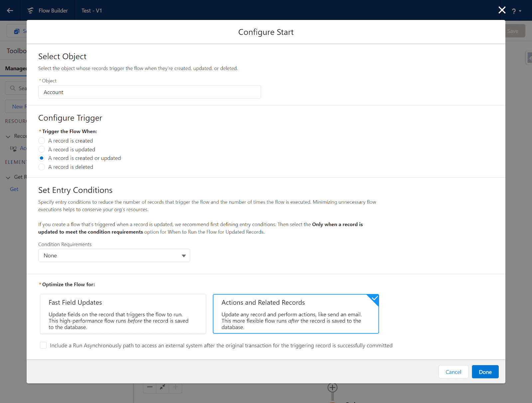Open the help question mark menu

(516, 11)
